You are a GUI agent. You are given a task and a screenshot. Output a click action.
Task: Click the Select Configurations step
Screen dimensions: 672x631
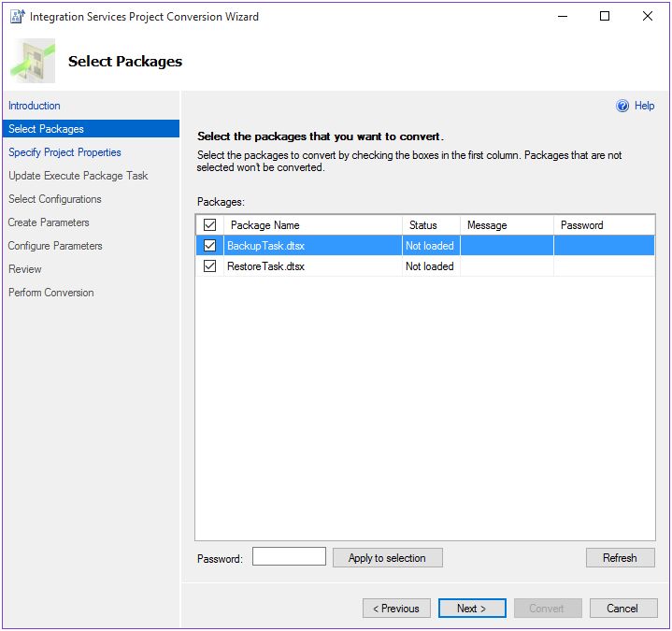pos(55,199)
